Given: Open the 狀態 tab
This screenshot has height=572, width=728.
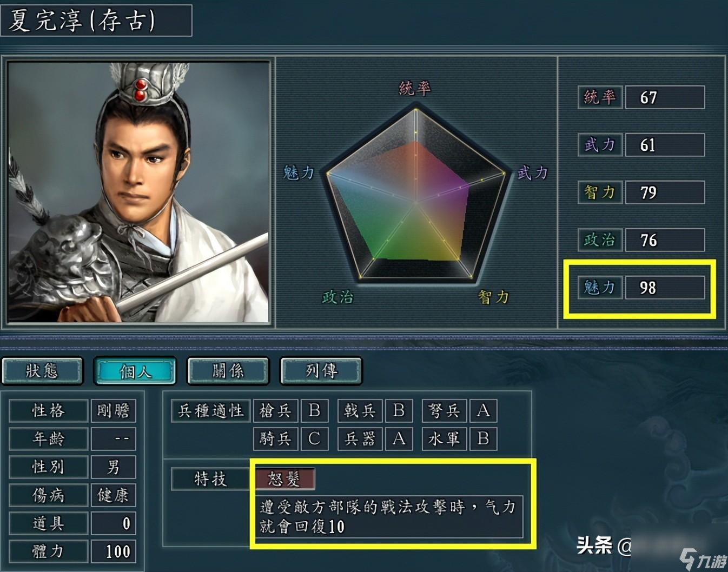Looking at the screenshot, I should click(x=43, y=371).
